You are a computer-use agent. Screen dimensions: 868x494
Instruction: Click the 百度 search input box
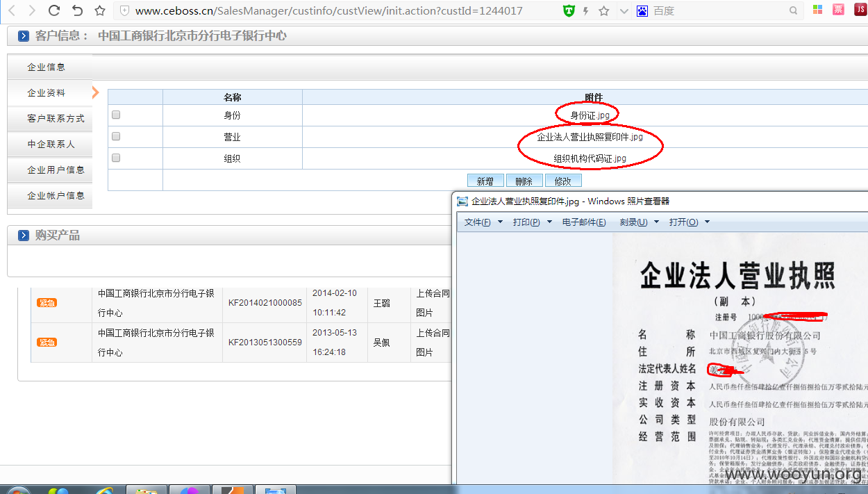(x=719, y=11)
